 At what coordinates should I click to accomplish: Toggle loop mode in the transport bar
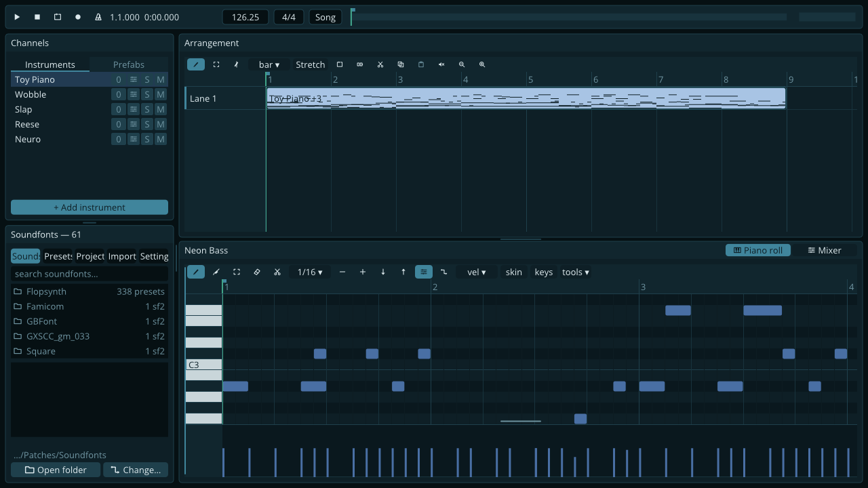(x=58, y=17)
